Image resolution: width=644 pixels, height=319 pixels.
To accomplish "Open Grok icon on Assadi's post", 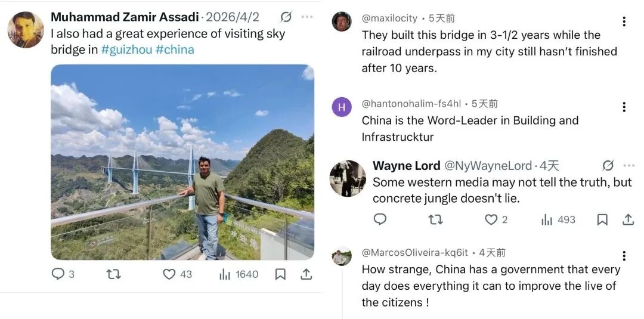I will (286, 17).
